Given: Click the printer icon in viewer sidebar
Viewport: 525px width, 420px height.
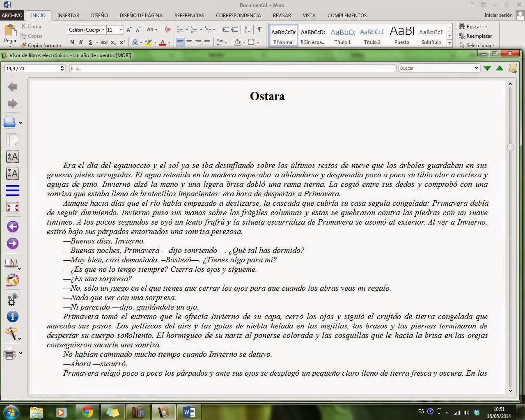Looking at the screenshot, I should pyautogui.click(x=9, y=353).
